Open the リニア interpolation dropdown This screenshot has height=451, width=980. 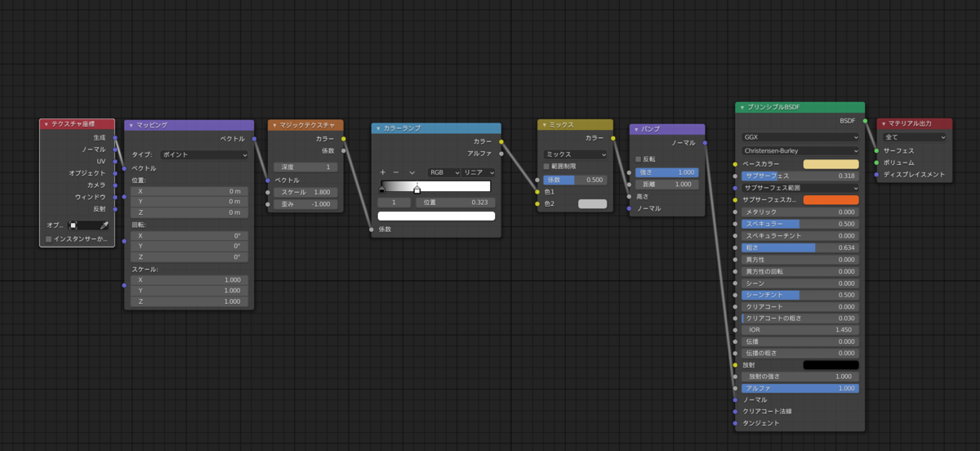point(479,172)
